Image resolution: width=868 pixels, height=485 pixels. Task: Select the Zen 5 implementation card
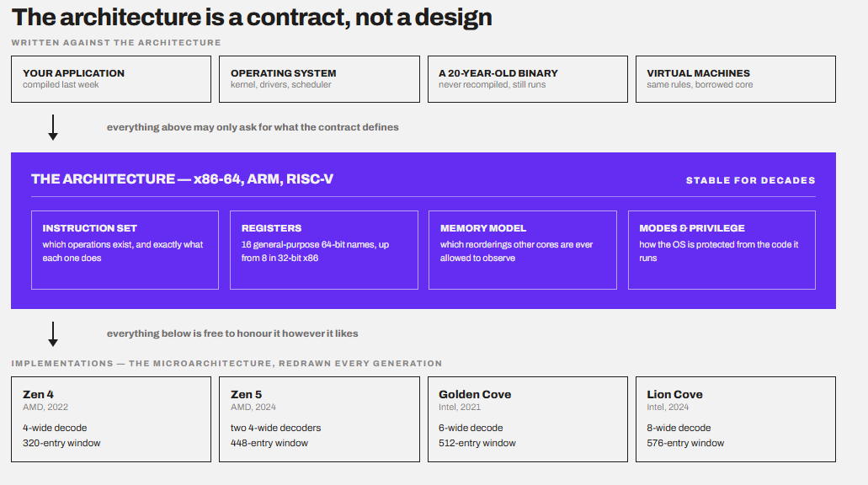point(319,419)
